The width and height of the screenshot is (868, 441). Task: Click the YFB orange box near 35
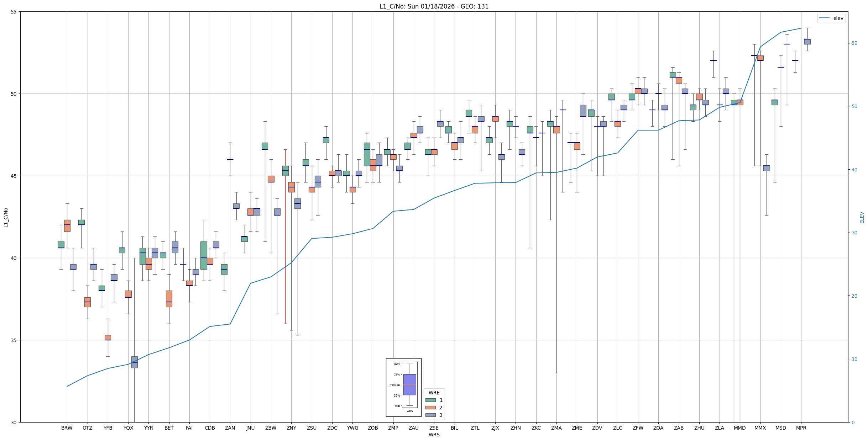(x=108, y=338)
